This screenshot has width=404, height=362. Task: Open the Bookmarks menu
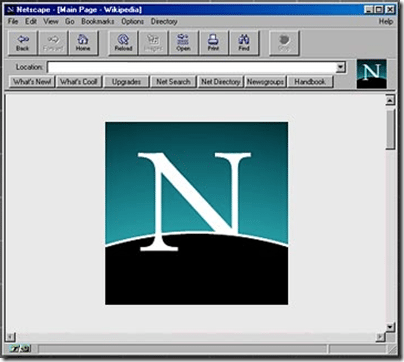pyautogui.click(x=97, y=21)
